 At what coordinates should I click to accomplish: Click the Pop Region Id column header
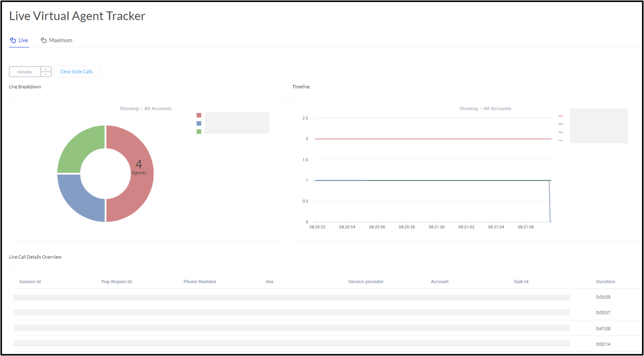[116, 282]
